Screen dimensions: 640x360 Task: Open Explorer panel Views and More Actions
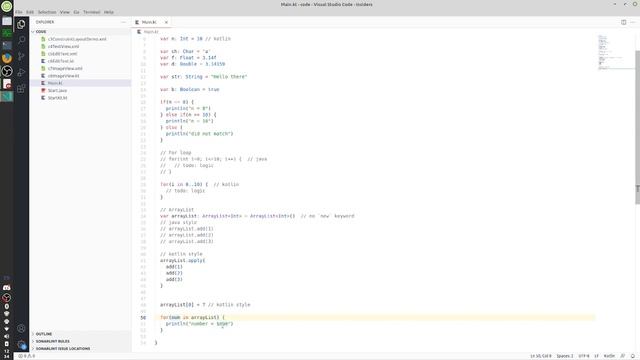coord(124,22)
